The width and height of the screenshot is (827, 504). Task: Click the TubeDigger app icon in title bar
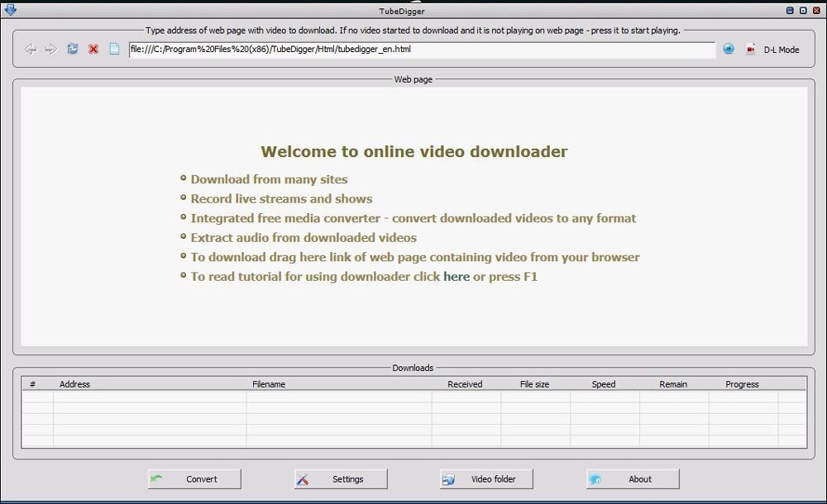(x=10, y=9)
